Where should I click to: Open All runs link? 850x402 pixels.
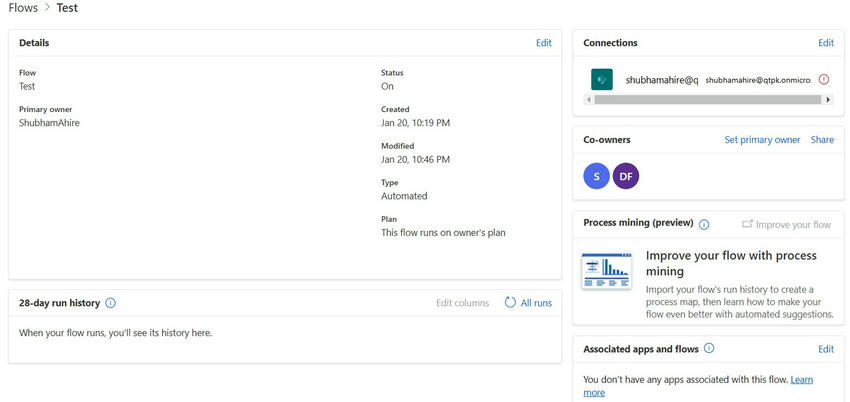[x=536, y=303]
